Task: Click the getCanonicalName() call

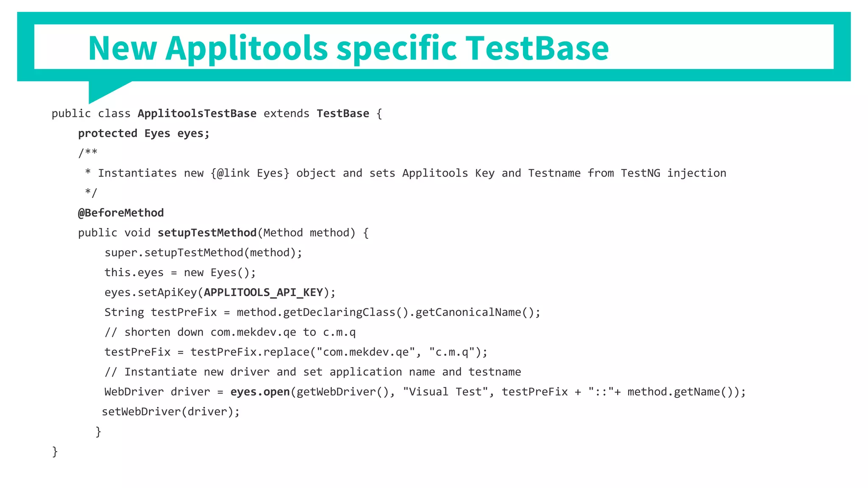Action: (474, 312)
